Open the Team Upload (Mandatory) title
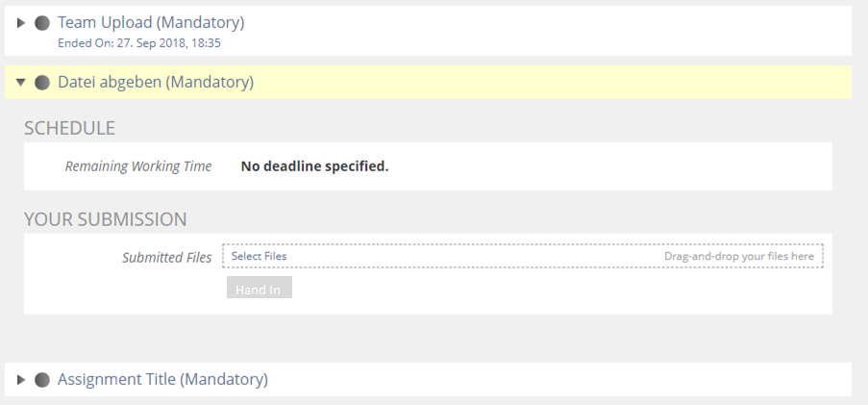The image size is (868, 405). point(151,22)
